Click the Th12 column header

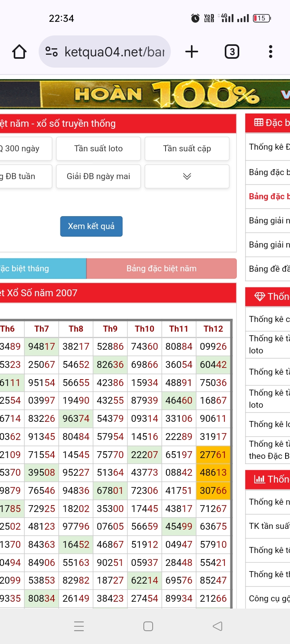pos(213,329)
